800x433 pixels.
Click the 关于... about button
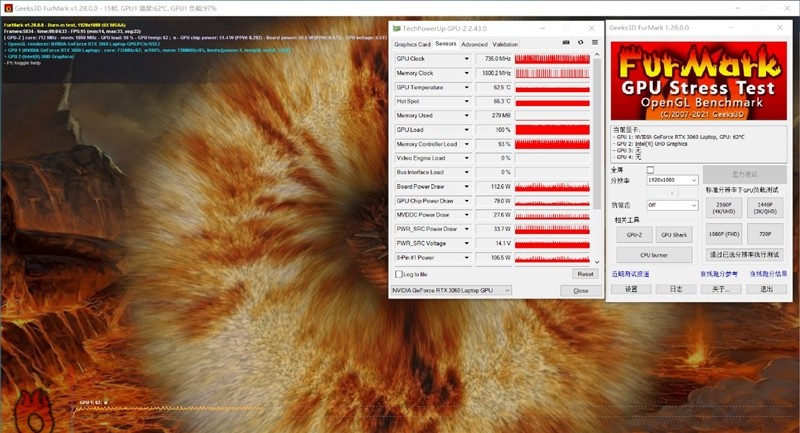720,289
